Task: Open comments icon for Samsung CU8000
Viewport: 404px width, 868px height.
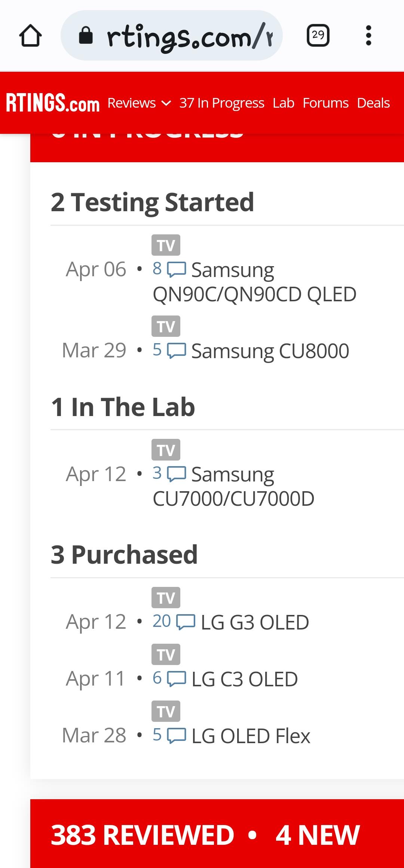Action: click(176, 351)
